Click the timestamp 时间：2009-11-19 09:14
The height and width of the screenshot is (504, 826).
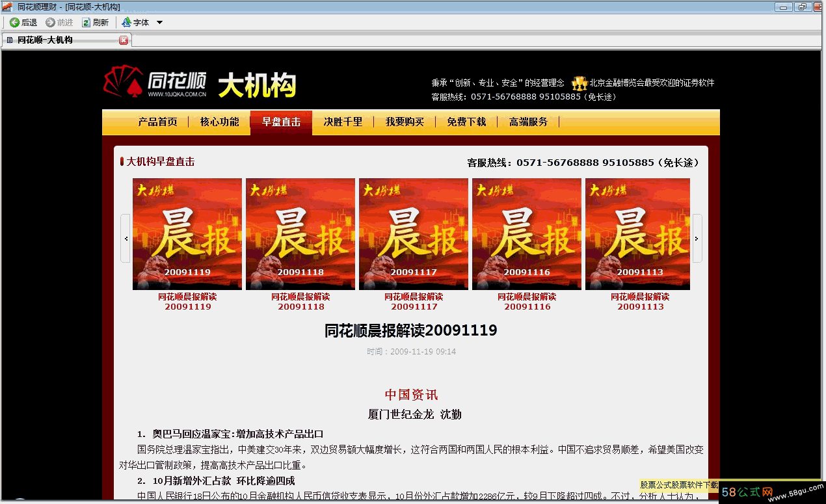point(411,352)
